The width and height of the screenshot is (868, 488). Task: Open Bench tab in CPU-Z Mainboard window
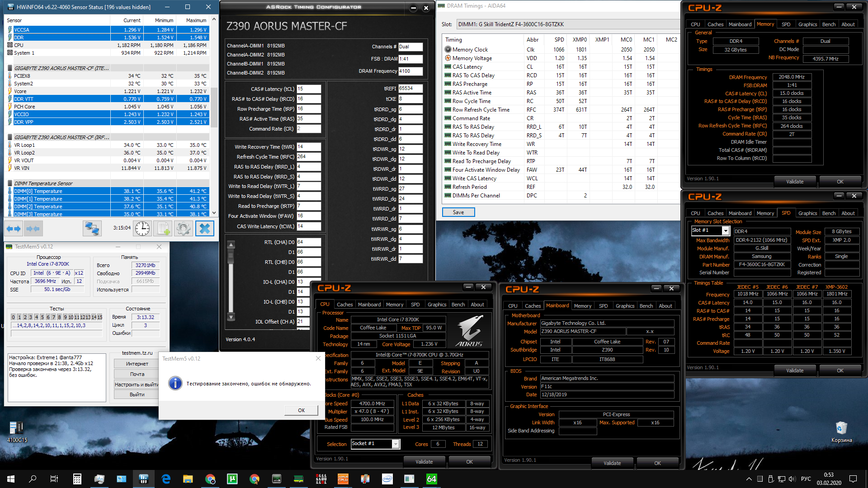point(646,306)
